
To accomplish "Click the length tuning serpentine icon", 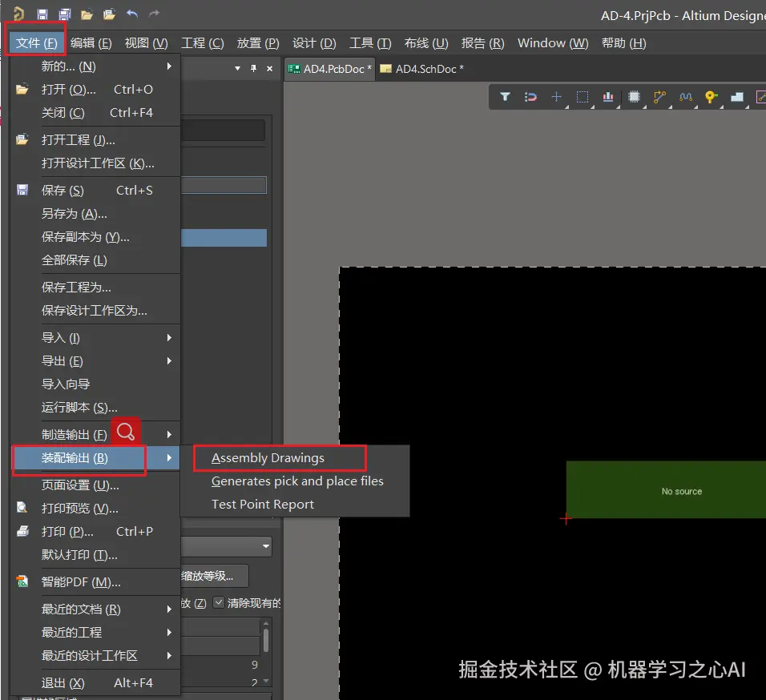I will click(x=686, y=97).
